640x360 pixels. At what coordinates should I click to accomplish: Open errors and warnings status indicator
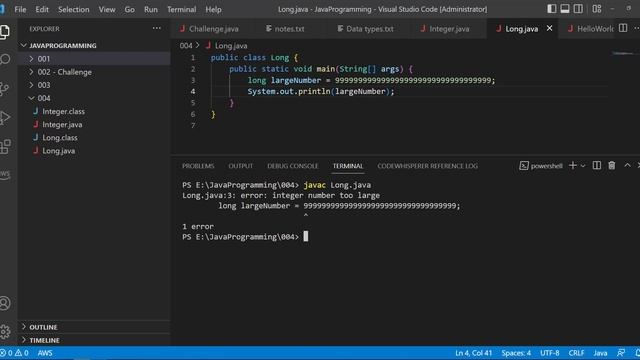(14, 353)
